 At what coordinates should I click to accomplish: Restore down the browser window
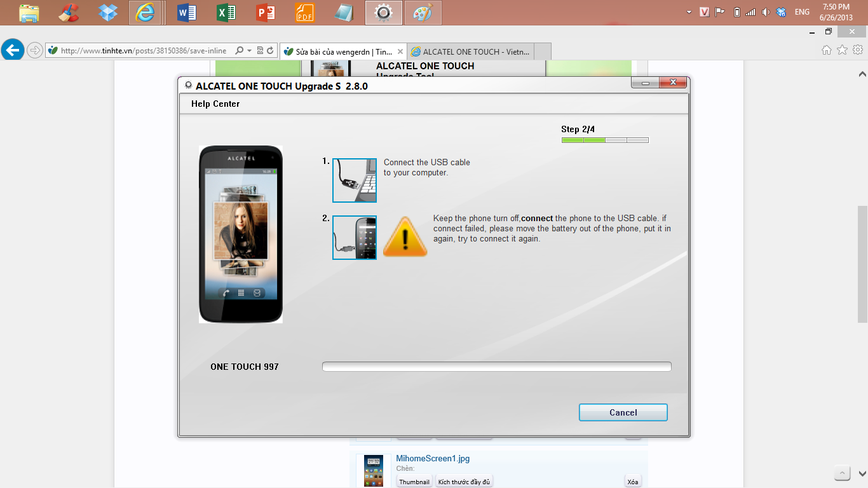(x=828, y=31)
